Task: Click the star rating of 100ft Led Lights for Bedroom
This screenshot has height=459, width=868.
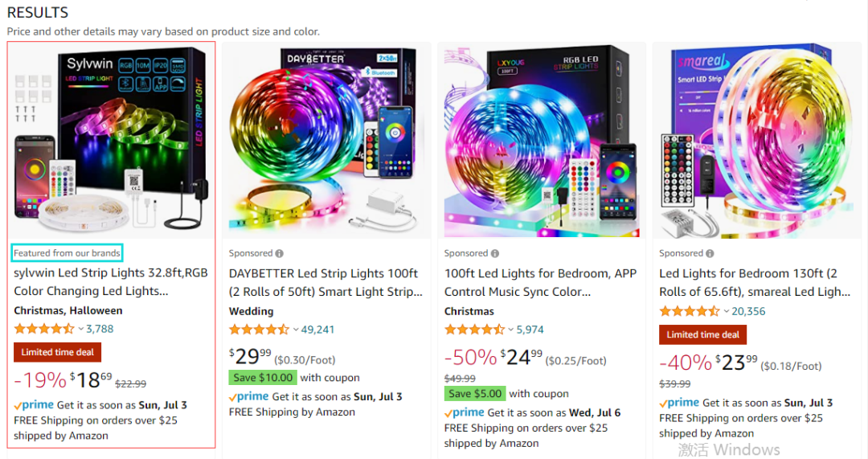Action: click(x=474, y=330)
